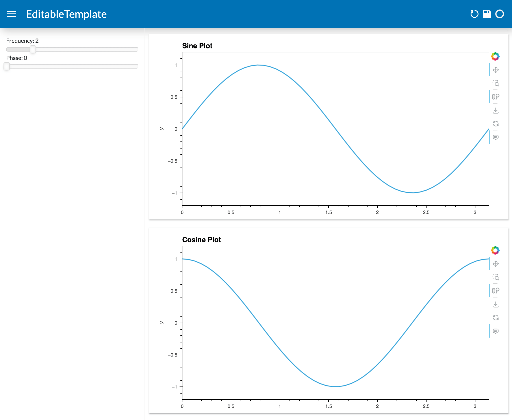Click the reset layout icon in header
The width and height of the screenshot is (512, 420).
[474, 14]
